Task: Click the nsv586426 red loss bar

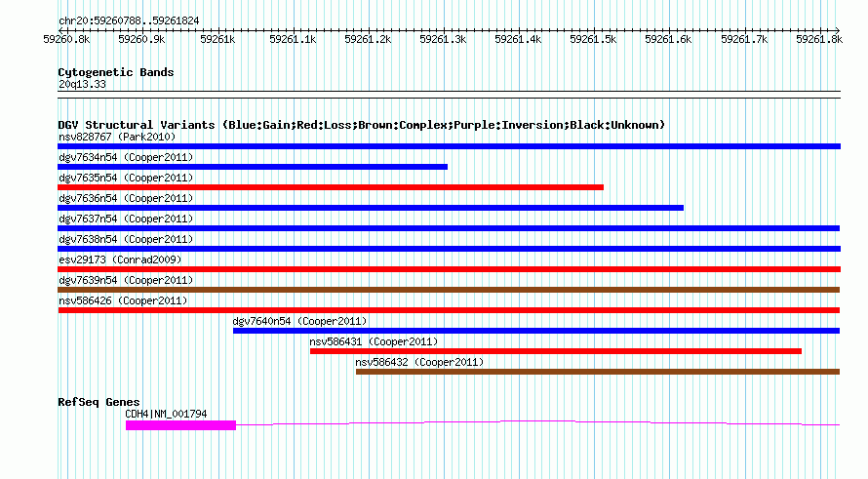Action: [449, 310]
